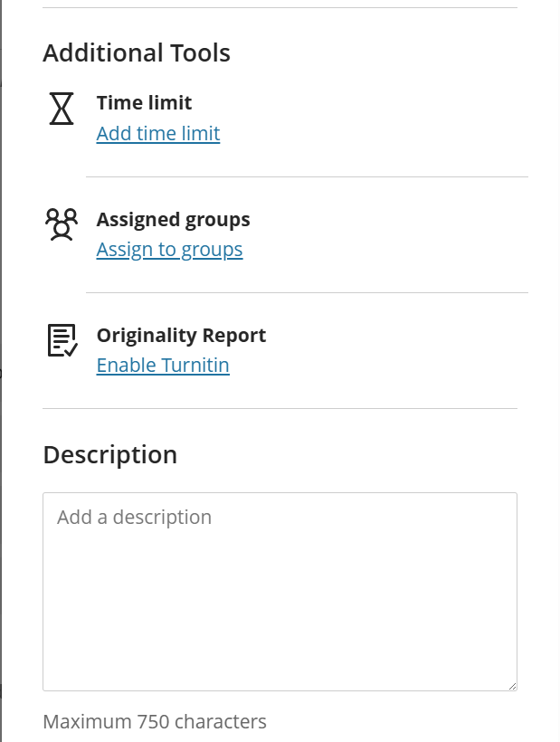Click the bold Time limit label
The height and width of the screenshot is (742, 560).
pyautogui.click(x=144, y=103)
